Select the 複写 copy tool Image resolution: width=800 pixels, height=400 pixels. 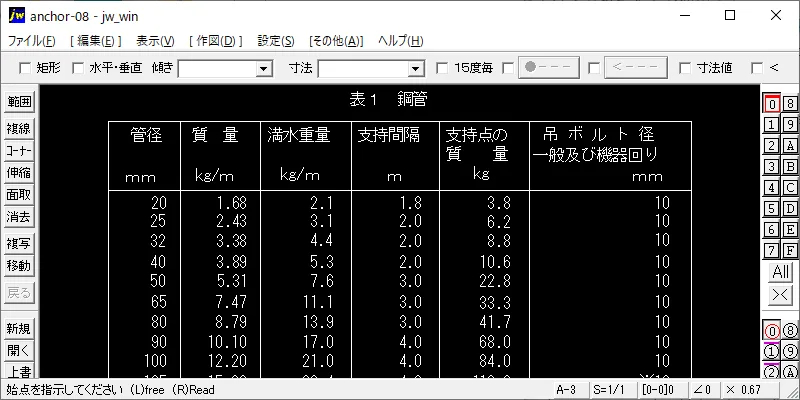tap(19, 244)
